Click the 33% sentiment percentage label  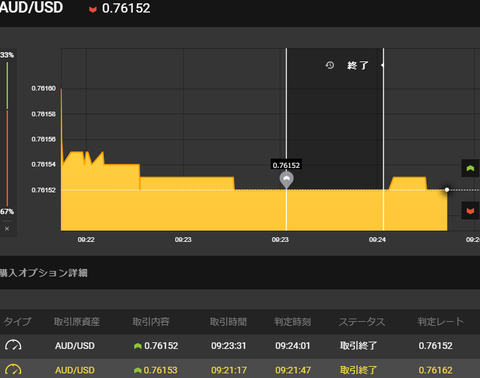[x=7, y=55]
